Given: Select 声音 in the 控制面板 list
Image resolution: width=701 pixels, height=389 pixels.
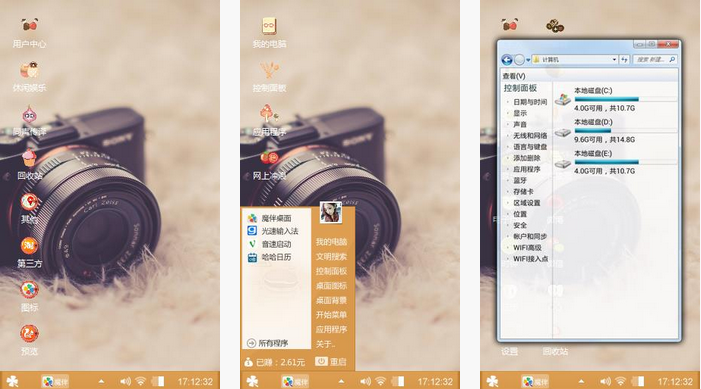Looking at the screenshot, I should point(520,124).
